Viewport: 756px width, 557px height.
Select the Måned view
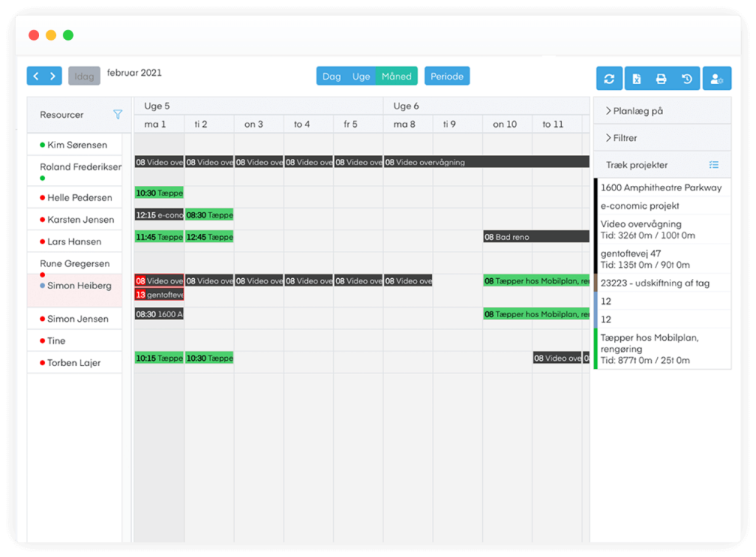click(396, 76)
